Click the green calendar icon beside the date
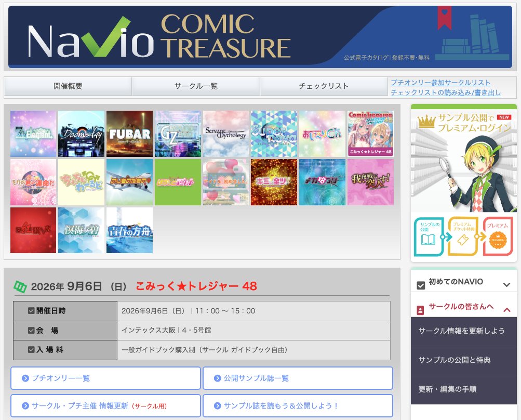 20,286
